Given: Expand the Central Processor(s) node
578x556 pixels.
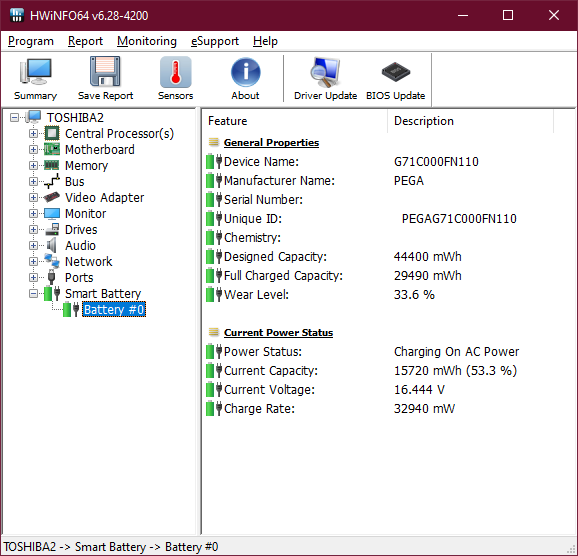Looking at the screenshot, I should coord(33,133).
